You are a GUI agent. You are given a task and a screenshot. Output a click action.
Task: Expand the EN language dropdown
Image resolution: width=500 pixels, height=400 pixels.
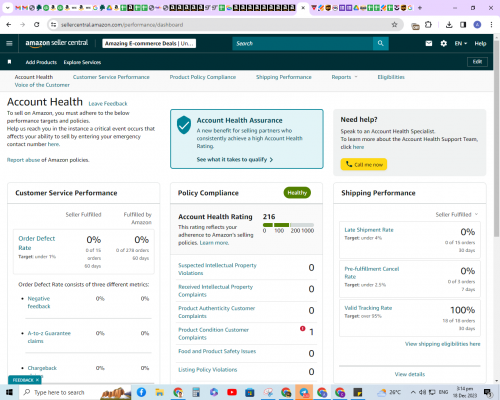coord(461,43)
